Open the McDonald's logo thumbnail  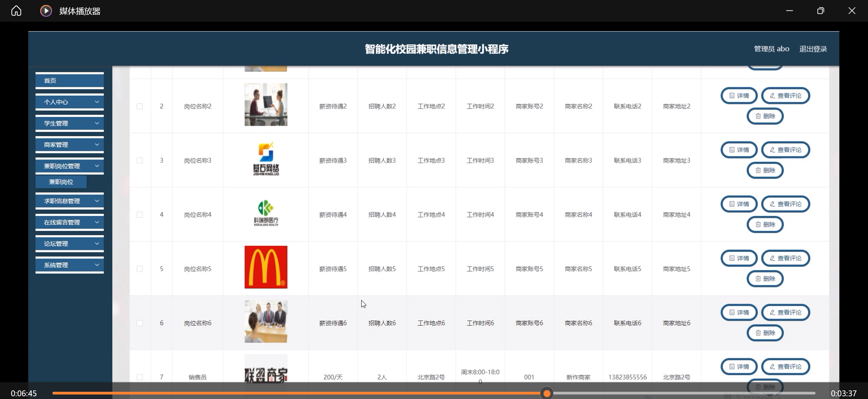[x=266, y=267]
